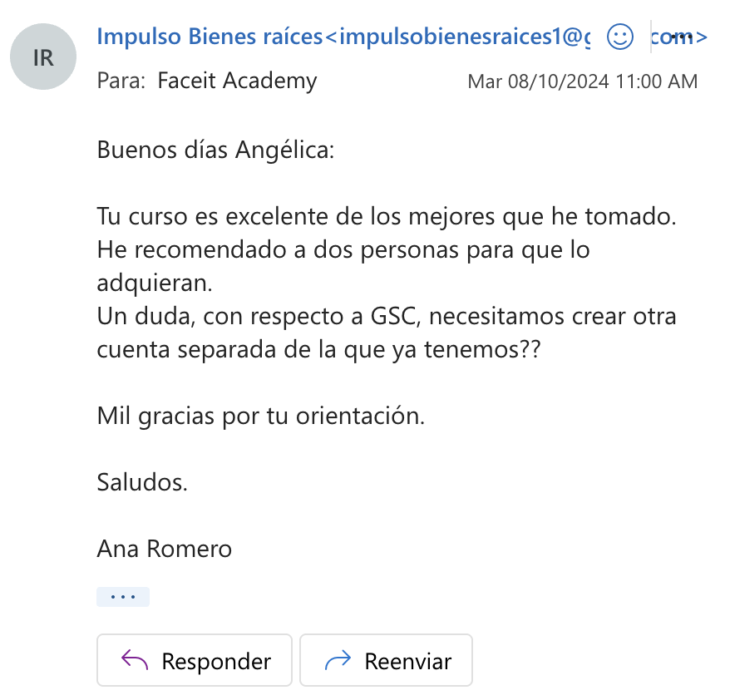Click the "Saludos." closing line
The image size is (730, 700).
pos(142,482)
